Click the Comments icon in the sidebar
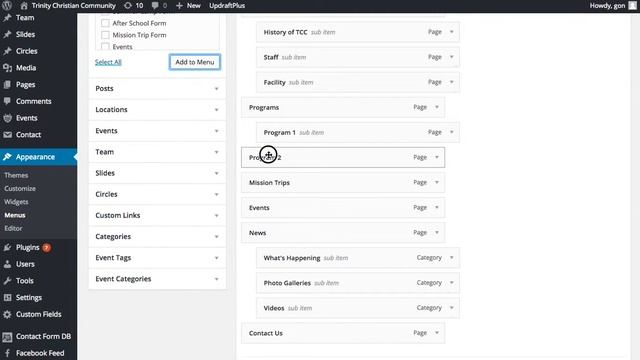640x360 pixels. 7,101
